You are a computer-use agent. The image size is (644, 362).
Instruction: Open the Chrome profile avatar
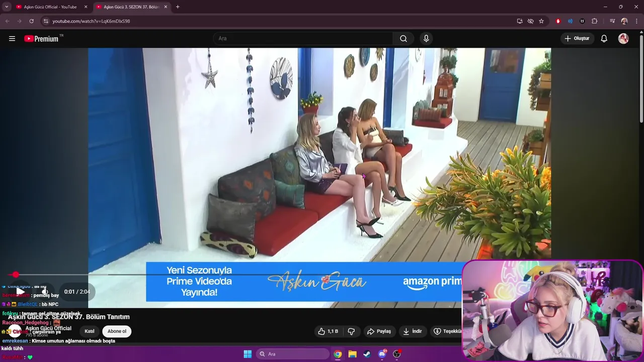(x=624, y=21)
